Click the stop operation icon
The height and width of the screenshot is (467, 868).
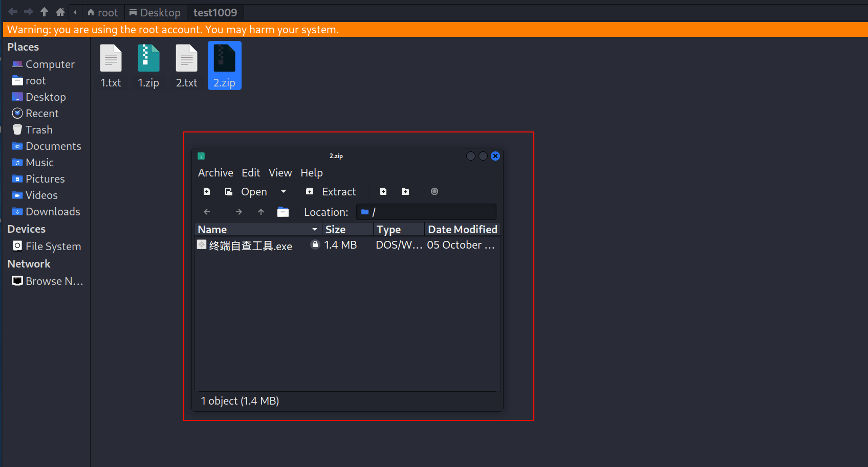coord(435,191)
